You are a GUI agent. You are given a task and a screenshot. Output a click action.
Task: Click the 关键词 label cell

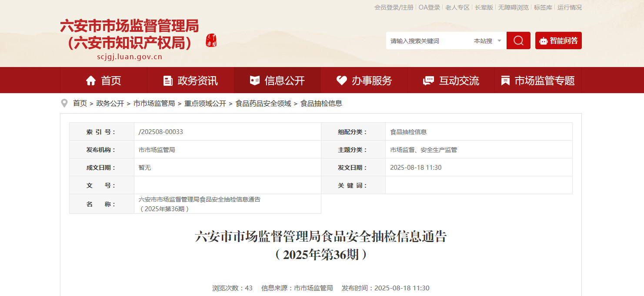tap(353, 185)
